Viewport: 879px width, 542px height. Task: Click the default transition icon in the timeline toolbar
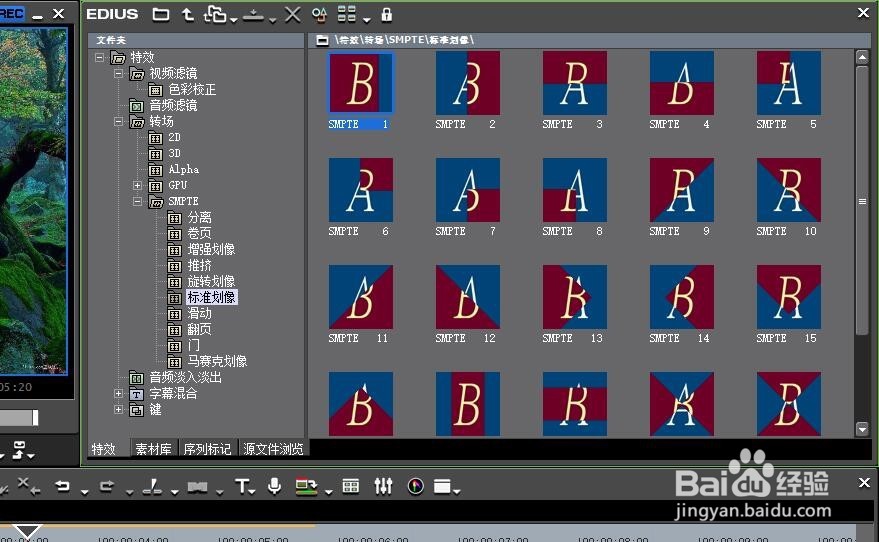pos(197,487)
